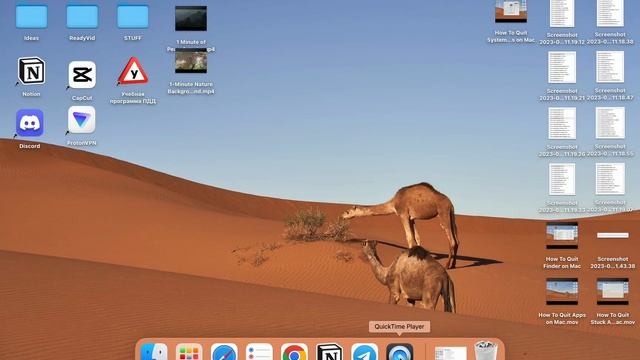Select the How To Quit Finder on Mac video

[x=562, y=236]
